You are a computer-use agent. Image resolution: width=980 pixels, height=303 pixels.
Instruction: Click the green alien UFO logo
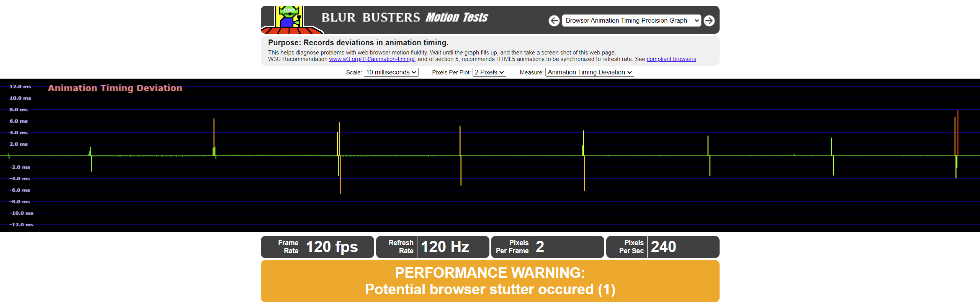tap(290, 20)
